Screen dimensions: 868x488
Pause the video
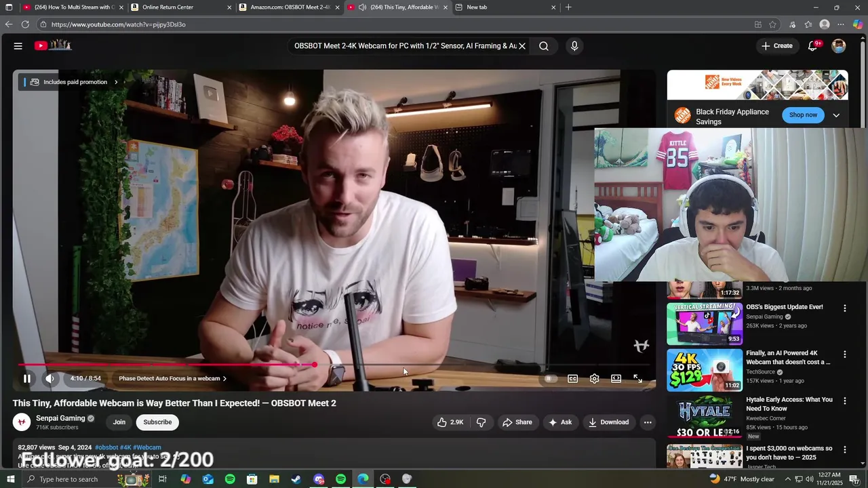coord(27,379)
